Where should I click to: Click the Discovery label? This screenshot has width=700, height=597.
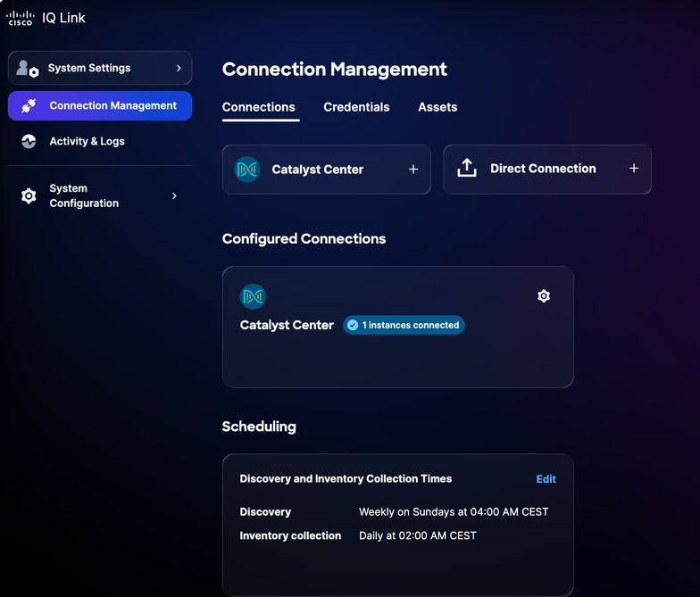pyautogui.click(x=265, y=512)
